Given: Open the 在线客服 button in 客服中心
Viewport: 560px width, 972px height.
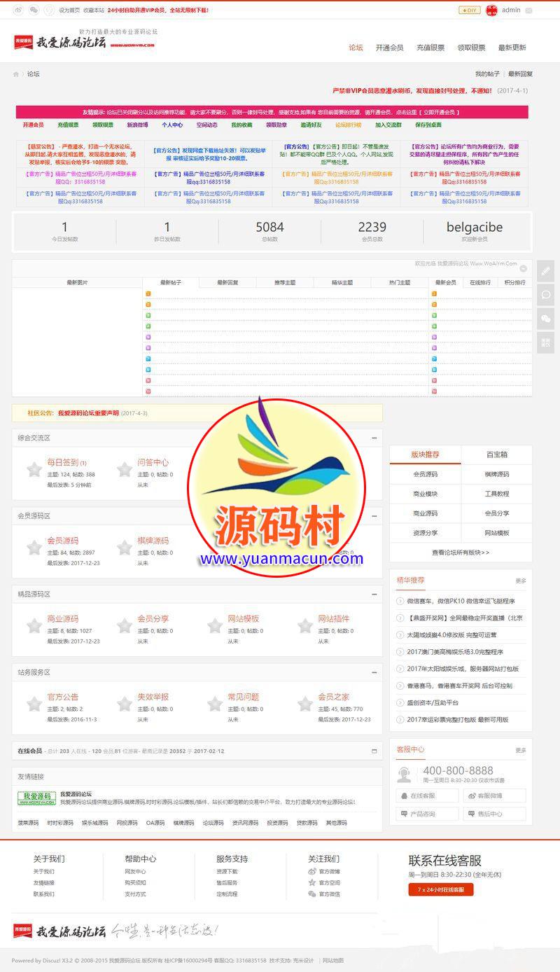Looking at the screenshot, I should click(x=427, y=796).
